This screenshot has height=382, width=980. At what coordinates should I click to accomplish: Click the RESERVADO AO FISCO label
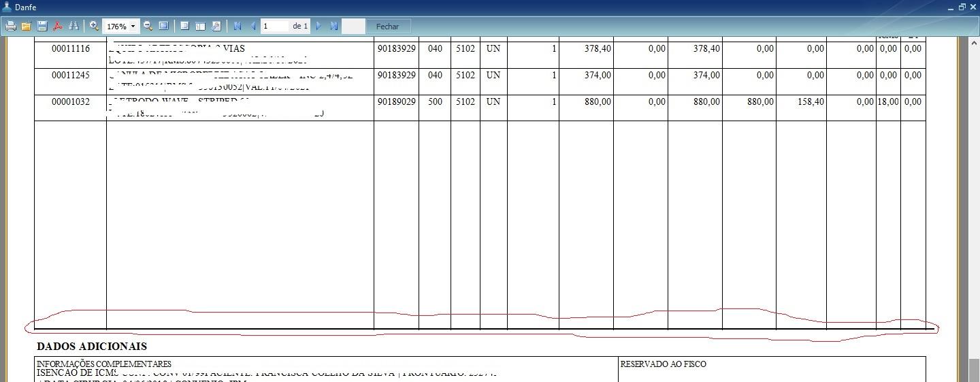pos(664,364)
